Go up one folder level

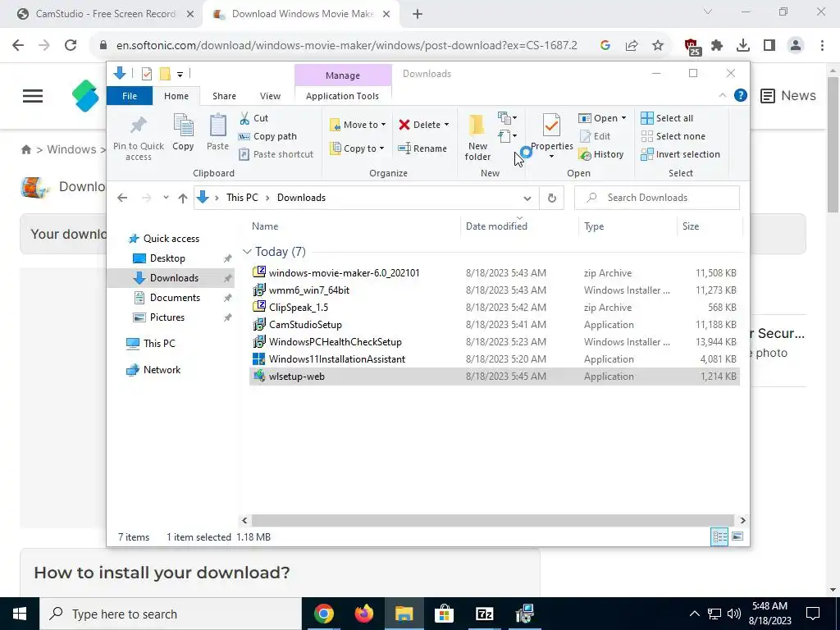(183, 199)
